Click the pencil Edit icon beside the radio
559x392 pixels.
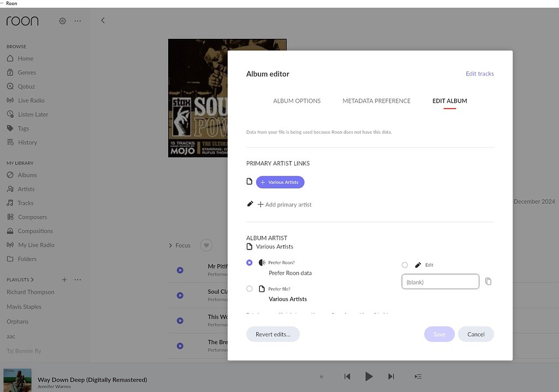coord(417,265)
